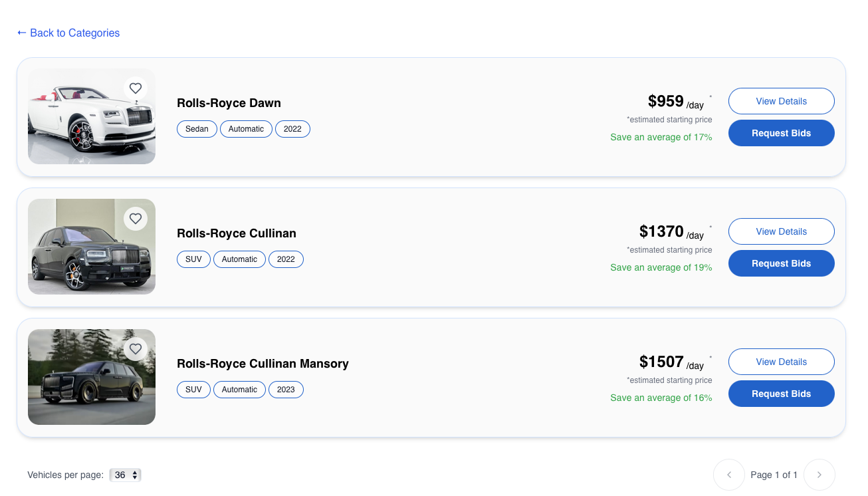
Task: Click the back arrow icon beside Categories
Action: [x=22, y=33]
